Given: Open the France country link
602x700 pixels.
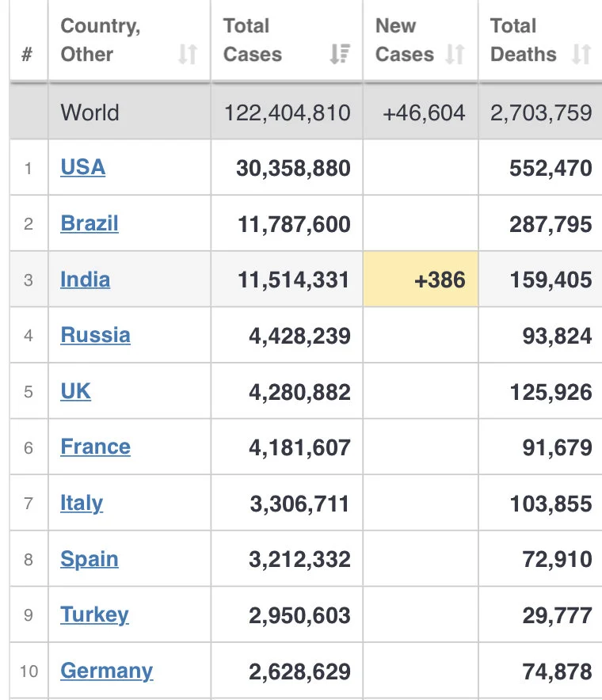Looking at the screenshot, I should coord(96,447).
